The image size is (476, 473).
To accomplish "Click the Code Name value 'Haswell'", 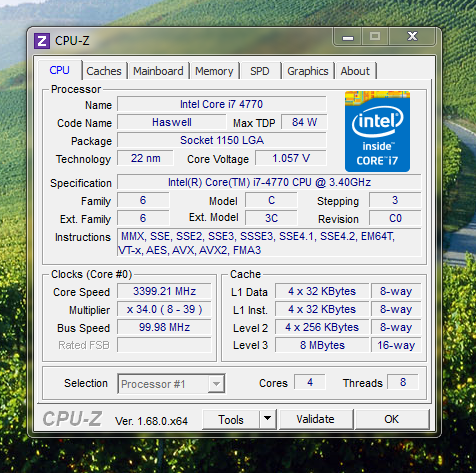I will click(x=172, y=122).
